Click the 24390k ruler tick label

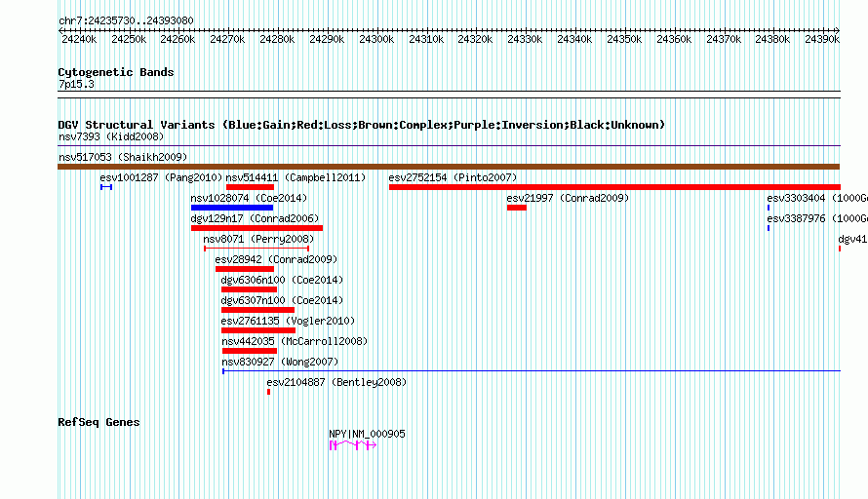click(x=822, y=39)
